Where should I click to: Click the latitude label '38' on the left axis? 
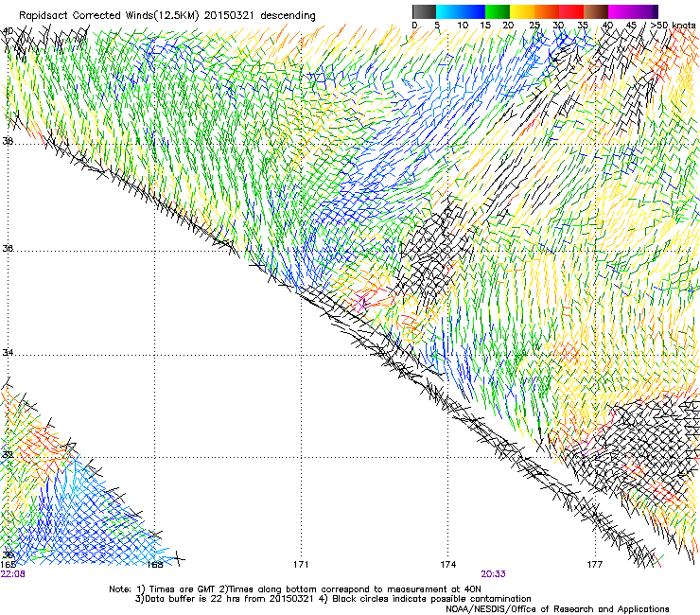pos(8,141)
